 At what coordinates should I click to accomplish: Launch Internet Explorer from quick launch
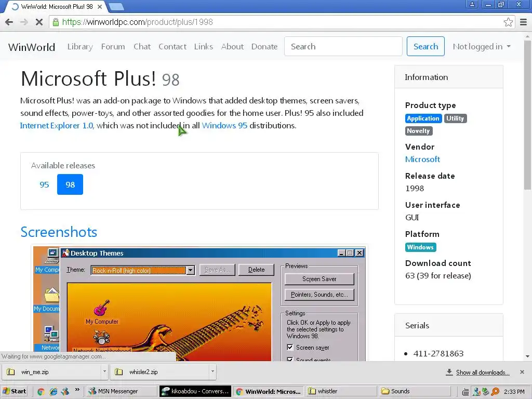[54, 392]
